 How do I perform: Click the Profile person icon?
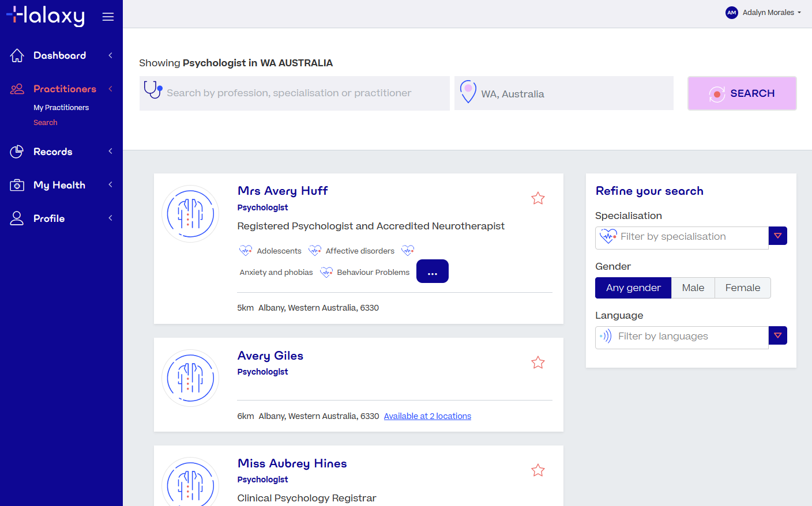point(17,218)
